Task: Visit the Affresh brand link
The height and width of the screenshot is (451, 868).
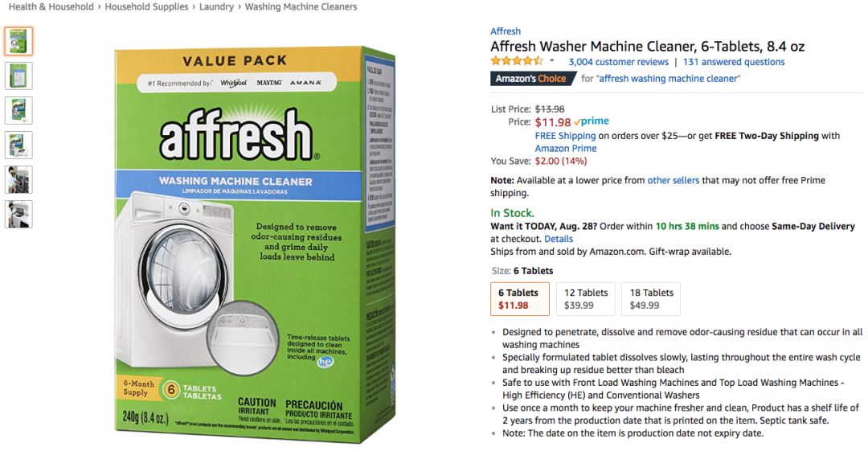Action: pos(506,31)
